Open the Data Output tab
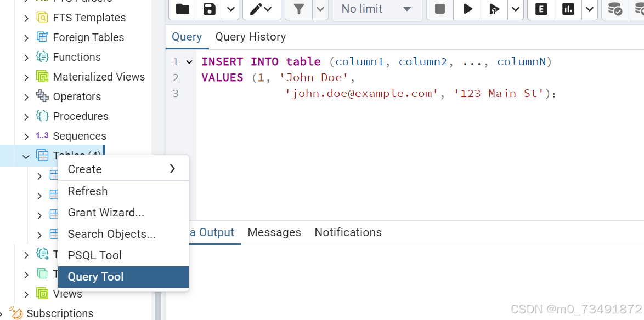This screenshot has width=644, height=320. [212, 232]
